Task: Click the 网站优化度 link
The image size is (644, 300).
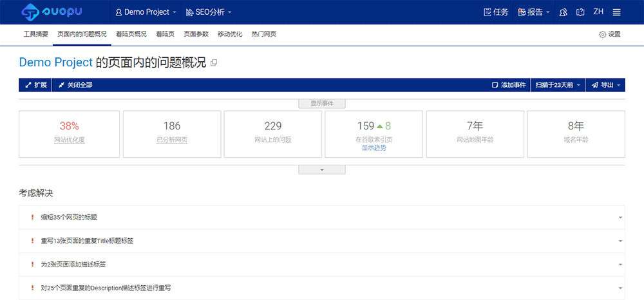Action: pyautogui.click(x=70, y=140)
